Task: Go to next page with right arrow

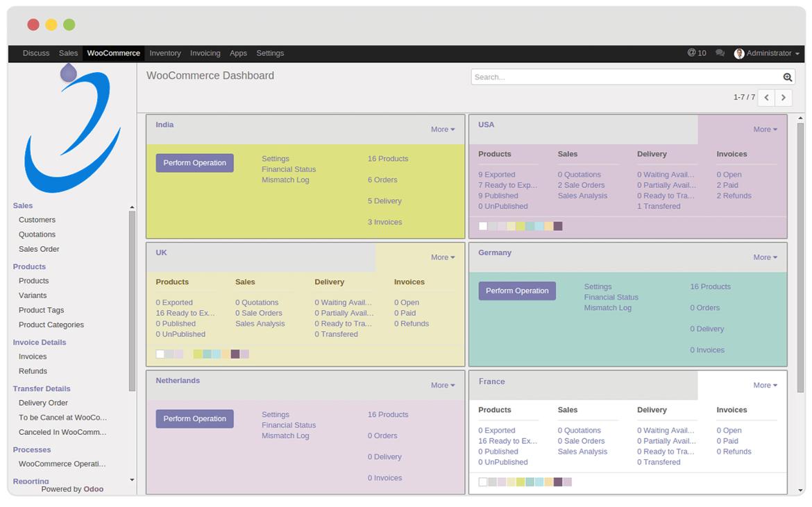Action: (x=784, y=98)
